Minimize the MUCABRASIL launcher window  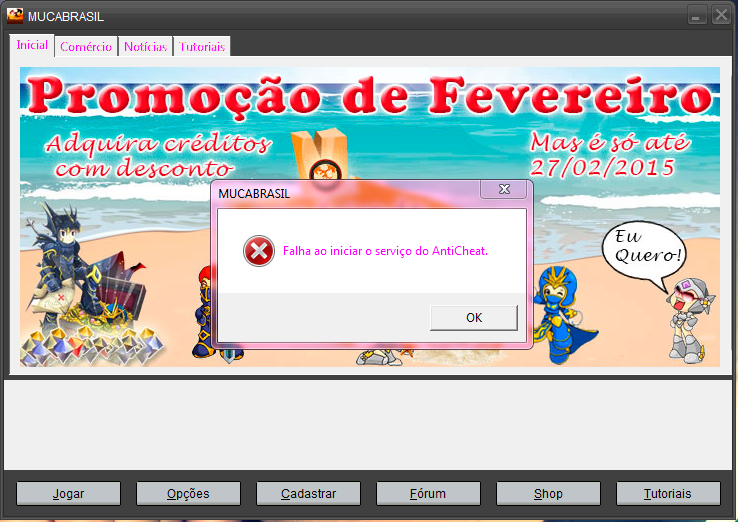point(697,16)
